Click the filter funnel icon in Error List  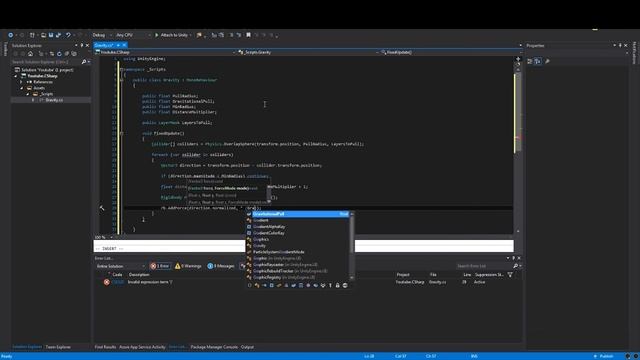pyautogui.click(x=510, y=275)
